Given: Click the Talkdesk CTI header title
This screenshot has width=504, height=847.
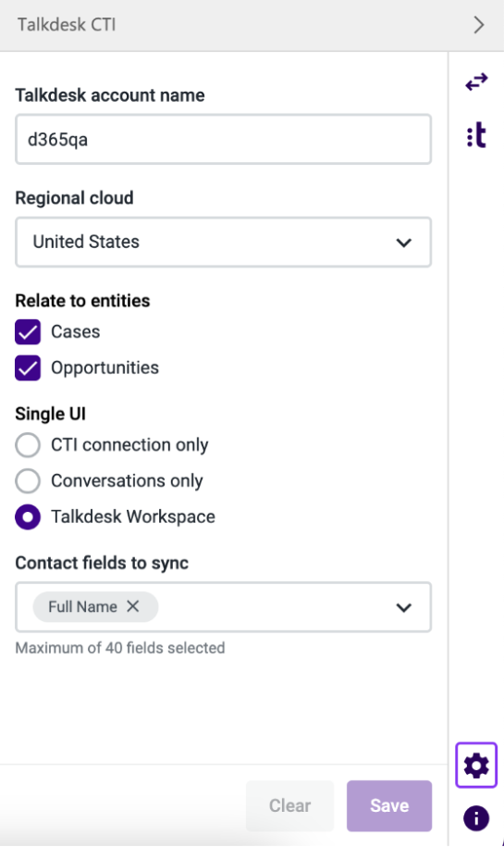Looking at the screenshot, I should (67, 25).
